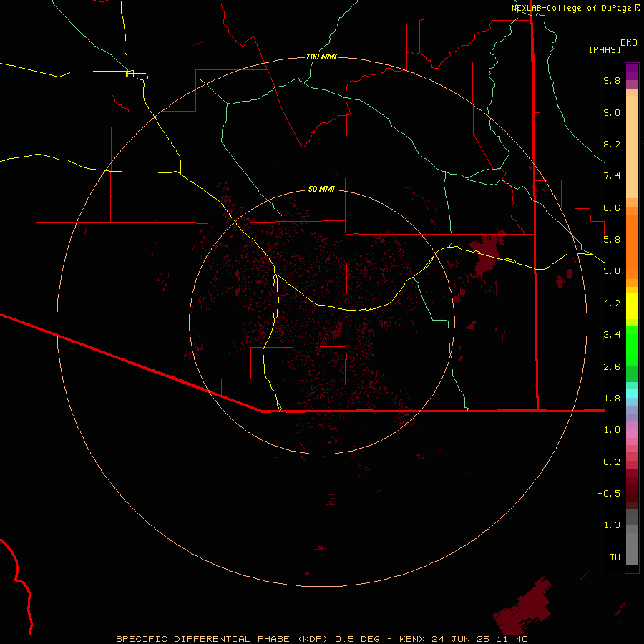This screenshot has width=644, height=644.
Task: Pick the yellow segment of color scale
Action: pyautogui.click(x=632, y=306)
